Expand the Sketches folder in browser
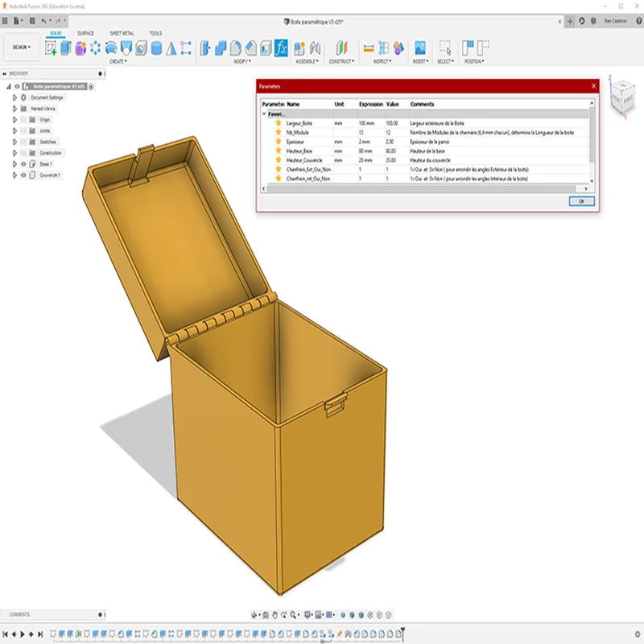The width and height of the screenshot is (644, 644). (14, 142)
